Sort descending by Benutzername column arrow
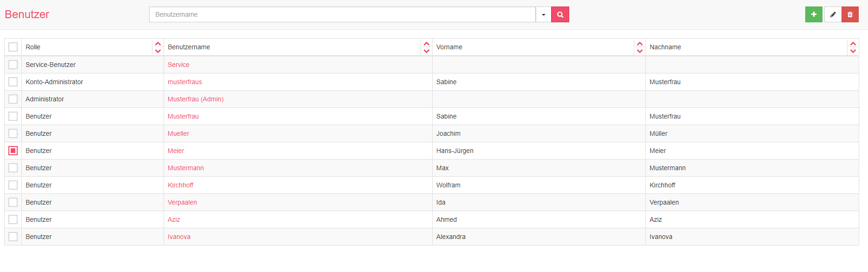 (427, 51)
